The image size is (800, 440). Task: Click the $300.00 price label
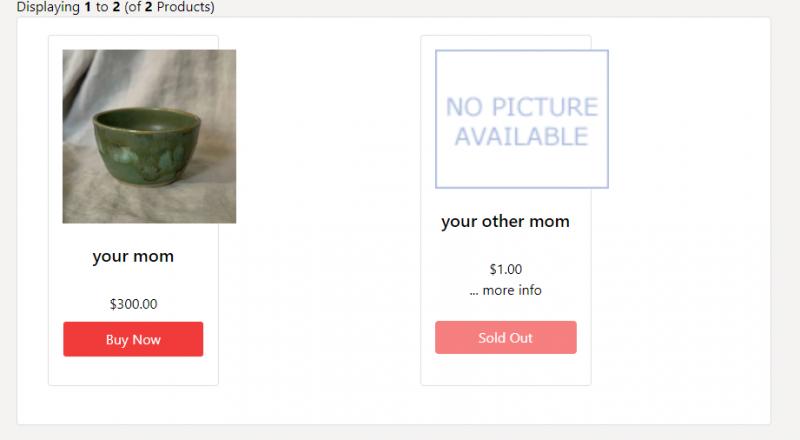tap(134, 304)
